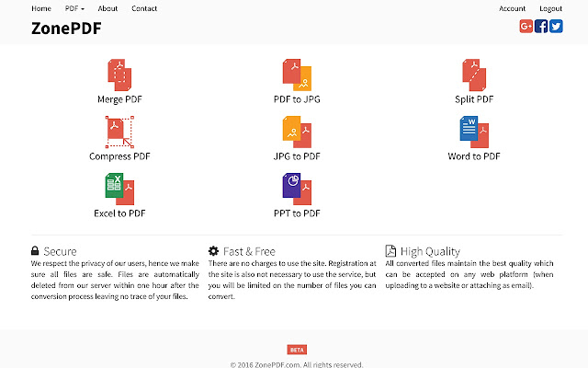Click the PPT to PDF text label
The image size is (588, 368).
click(x=297, y=213)
